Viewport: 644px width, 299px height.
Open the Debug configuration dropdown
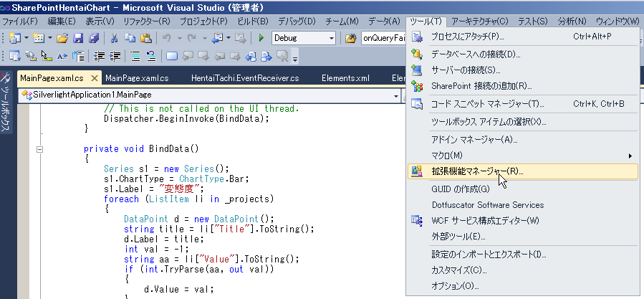(x=304, y=38)
